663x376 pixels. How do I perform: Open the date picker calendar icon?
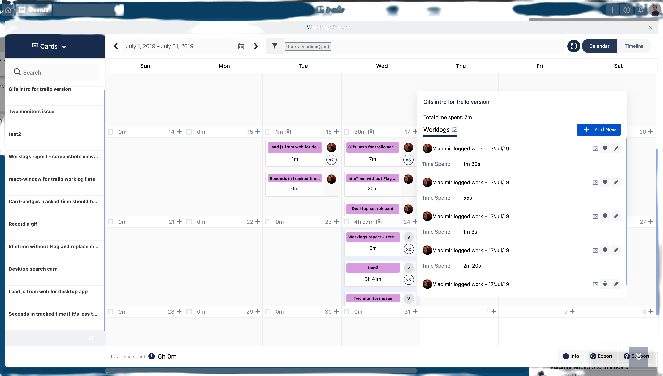[241, 46]
